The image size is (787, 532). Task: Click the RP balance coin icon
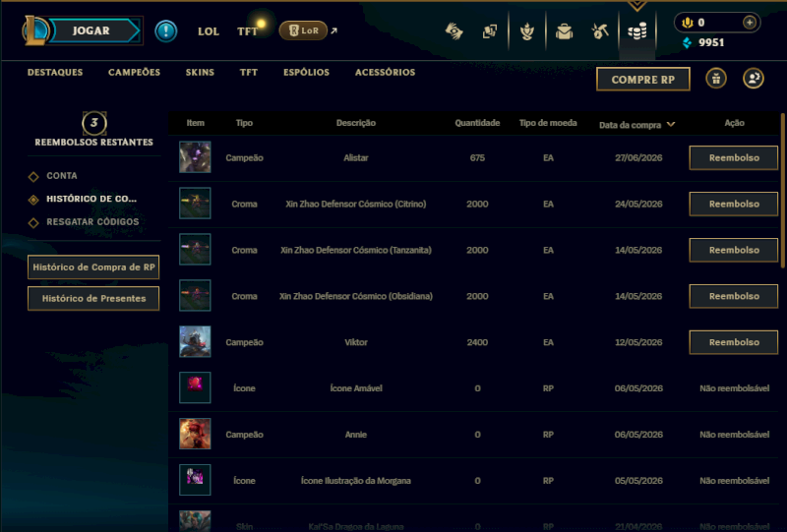pyautogui.click(x=687, y=23)
